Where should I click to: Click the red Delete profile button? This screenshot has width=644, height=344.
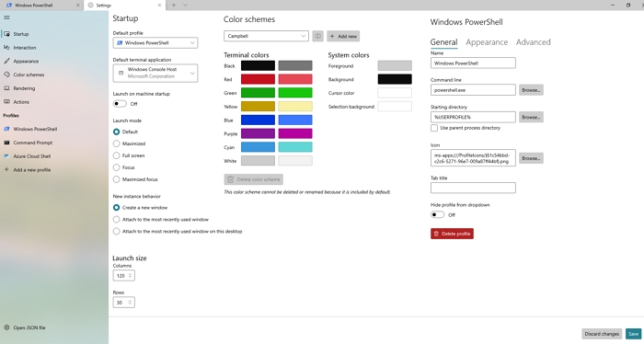(452, 234)
